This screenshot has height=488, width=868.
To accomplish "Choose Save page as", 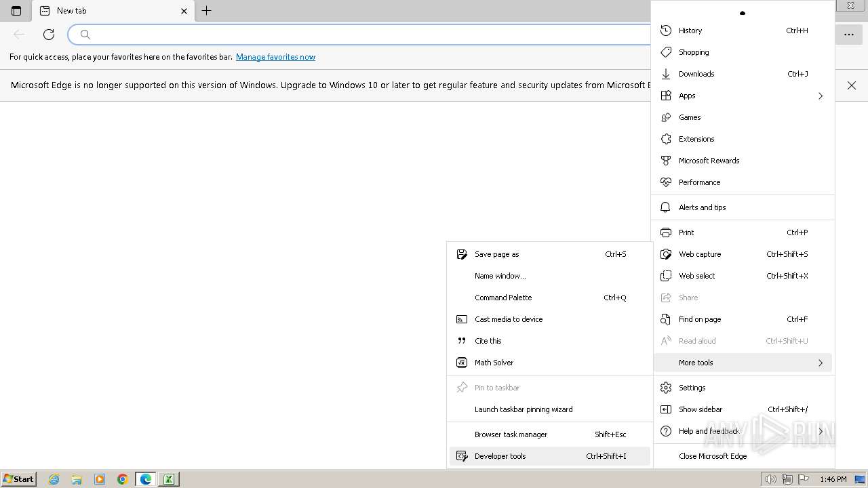I will point(549,254).
